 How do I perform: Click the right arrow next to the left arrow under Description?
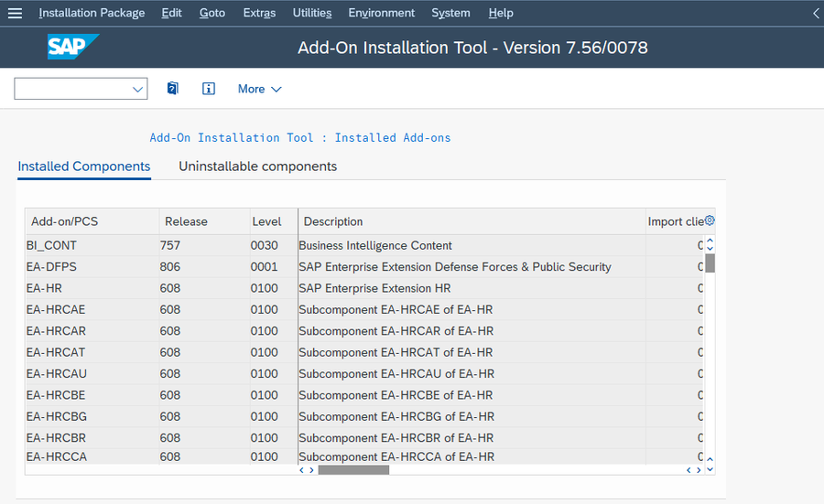point(311,470)
